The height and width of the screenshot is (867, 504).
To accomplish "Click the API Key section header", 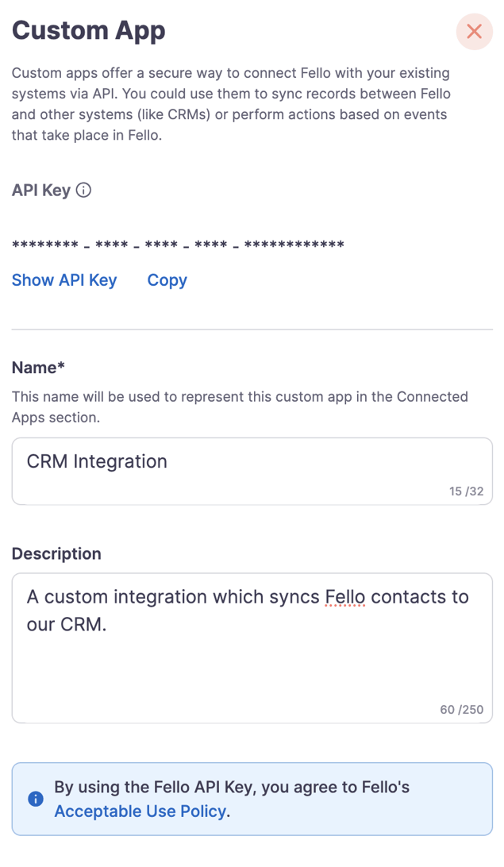I will pyautogui.click(x=40, y=190).
